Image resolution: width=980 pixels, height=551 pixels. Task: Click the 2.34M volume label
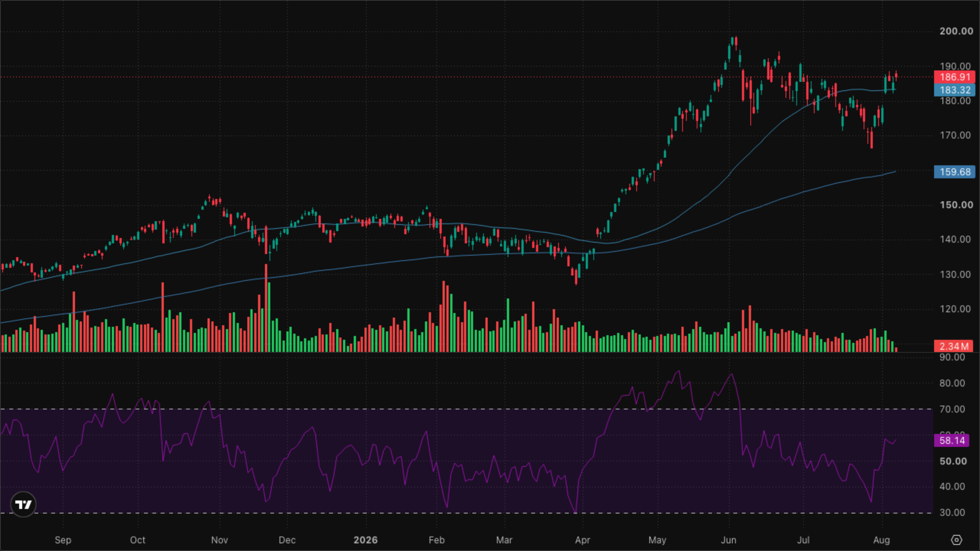coord(954,346)
